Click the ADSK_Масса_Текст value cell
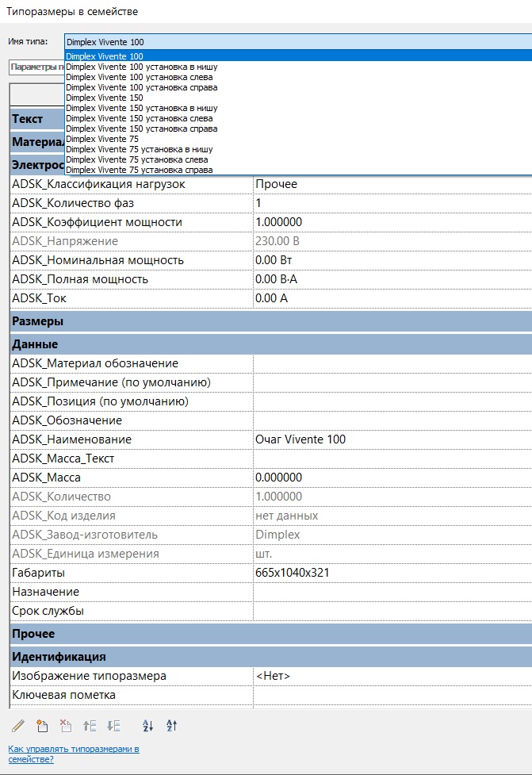 click(x=392, y=458)
